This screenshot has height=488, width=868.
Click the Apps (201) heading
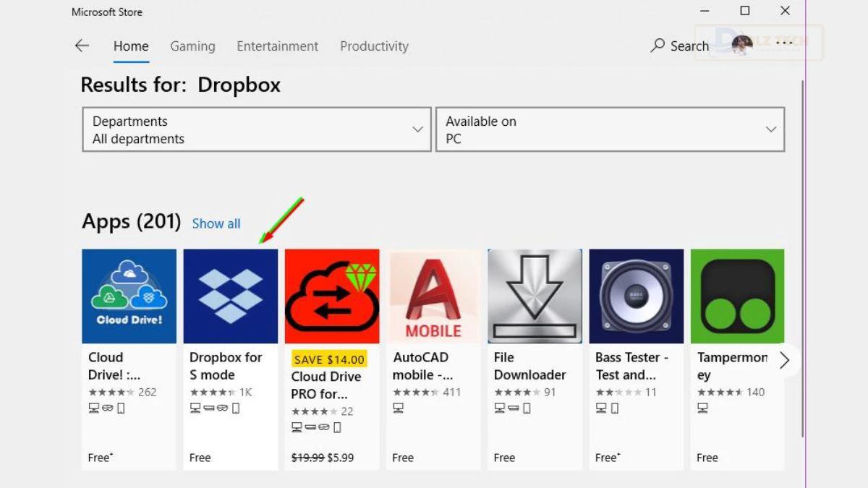[x=131, y=221]
